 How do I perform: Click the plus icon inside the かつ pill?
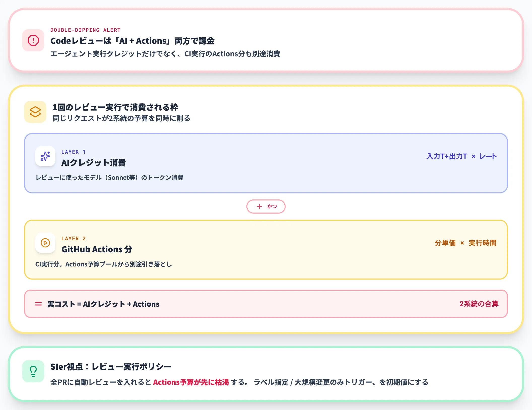[259, 206]
